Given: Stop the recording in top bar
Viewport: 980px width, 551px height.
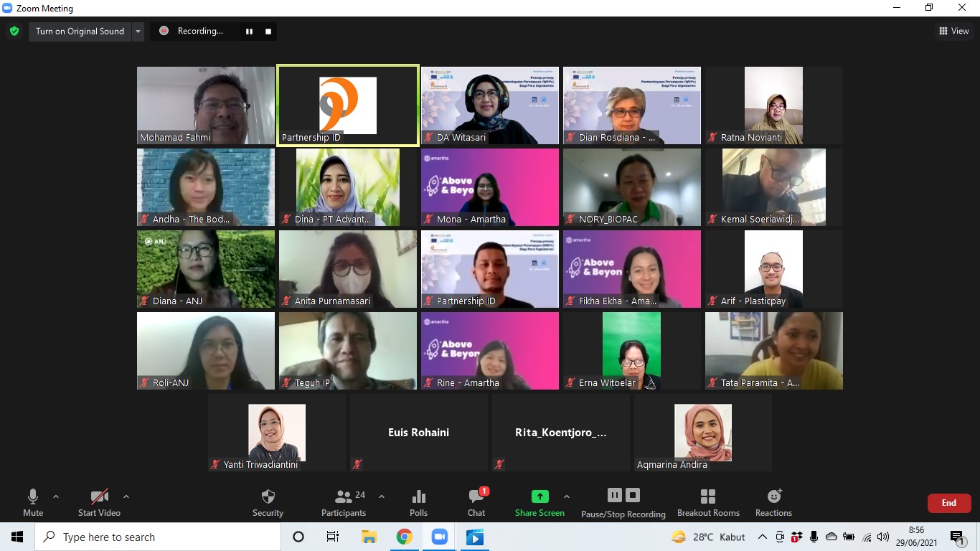Looking at the screenshot, I should [268, 31].
